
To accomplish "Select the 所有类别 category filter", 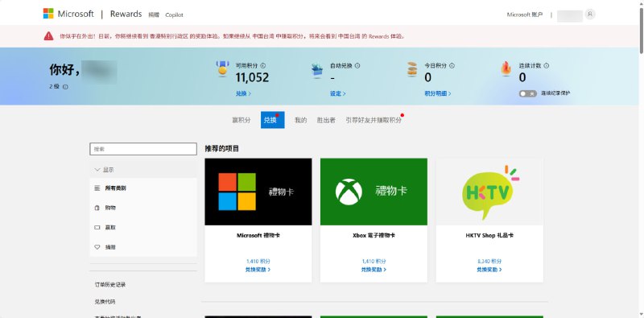I will (143, 188).
